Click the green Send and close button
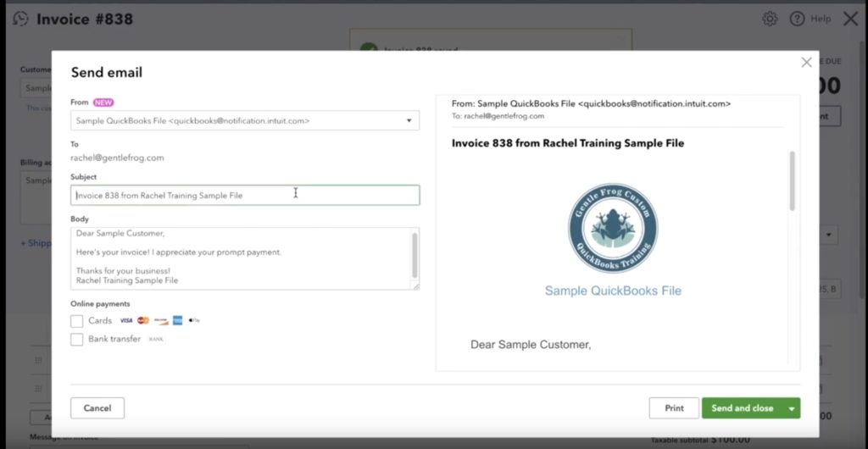868x449 pixels. point(742,408)
